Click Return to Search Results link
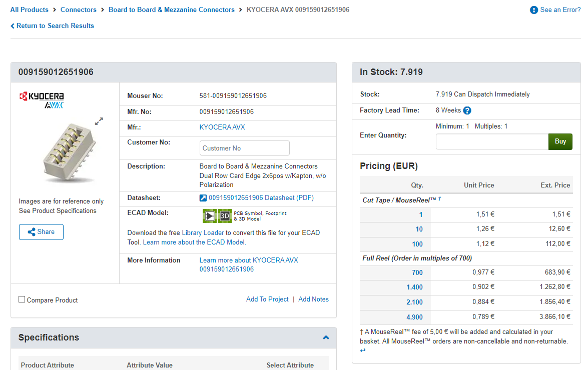Screen dimensions: 588x370 click(x=55, y=26)
